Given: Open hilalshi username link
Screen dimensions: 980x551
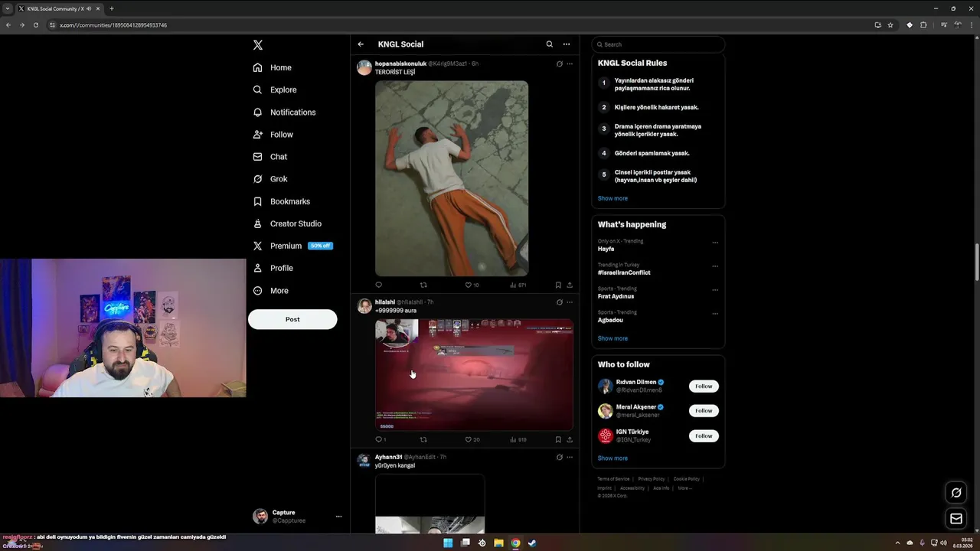Looking at the screenshot, I should click(x=385, y=302).
